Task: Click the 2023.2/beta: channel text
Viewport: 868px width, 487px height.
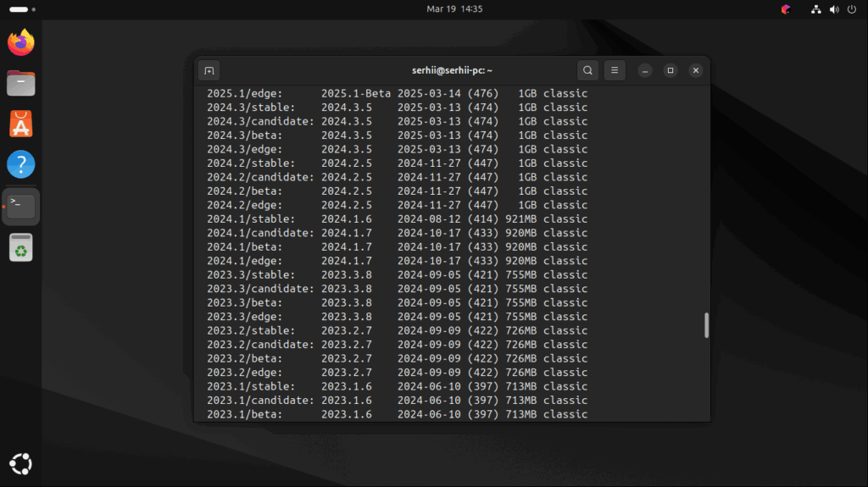Action: [245, 358]
